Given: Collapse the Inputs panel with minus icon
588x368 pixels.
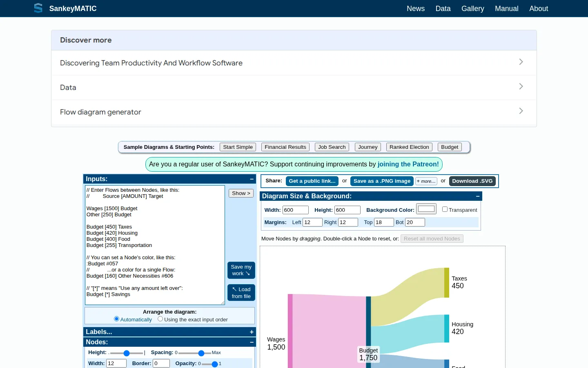Looking at the screenshot, I should point(252,179).
